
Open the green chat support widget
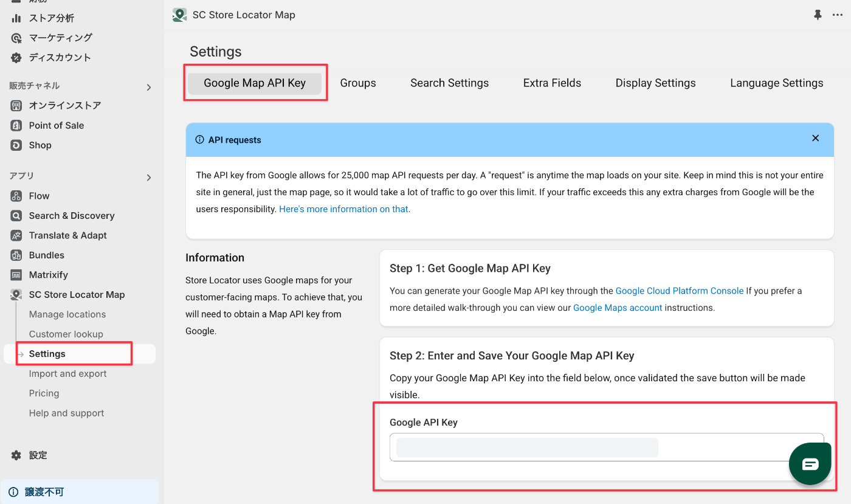point(810,464)
